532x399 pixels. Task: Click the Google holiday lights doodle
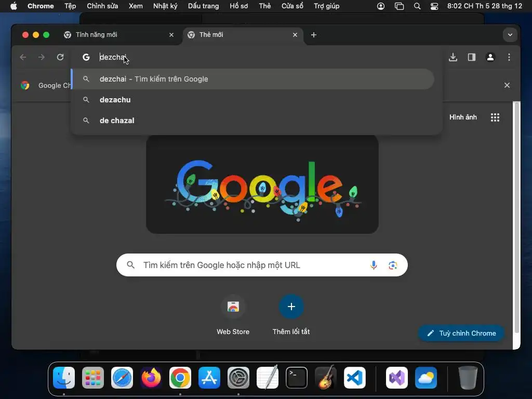pyautogui.click(x=262, y=184)
